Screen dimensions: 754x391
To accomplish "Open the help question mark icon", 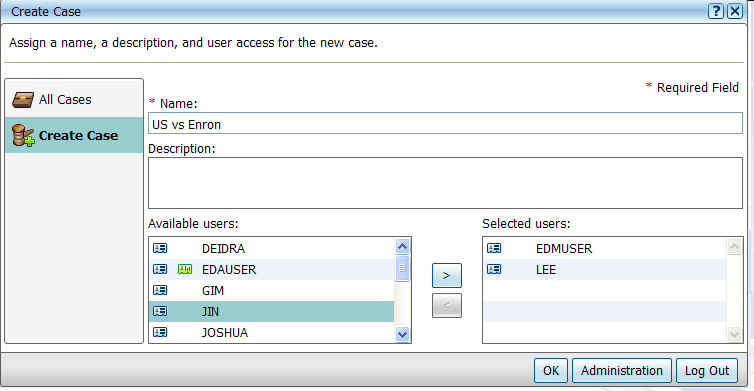I will (716, 11).
